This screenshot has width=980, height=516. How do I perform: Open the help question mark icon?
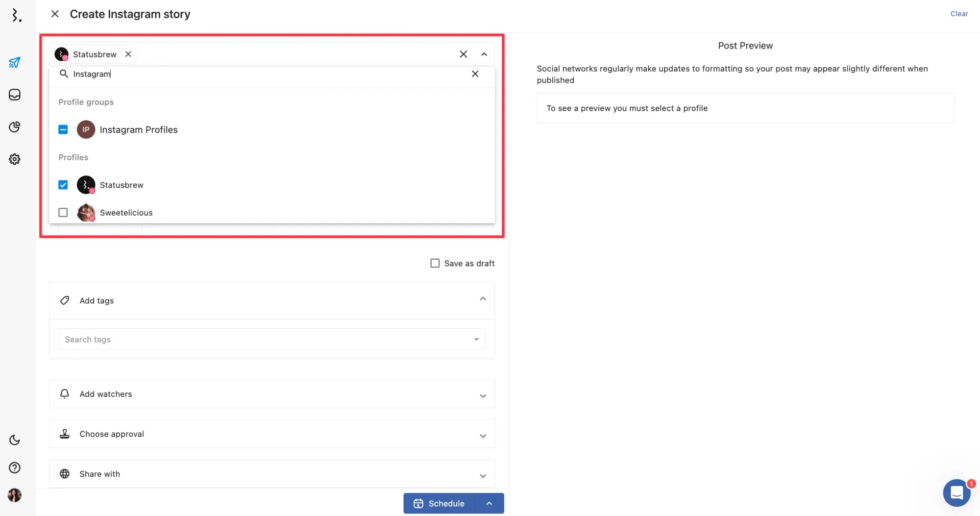(15, 467)
